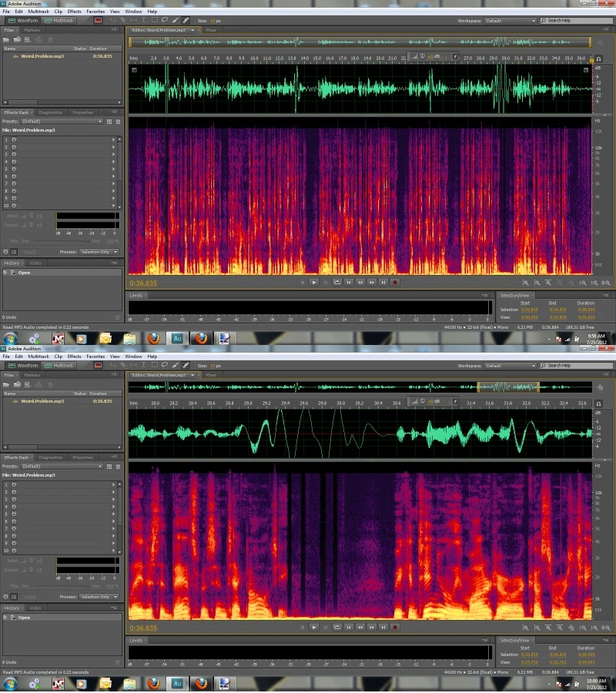
Task: Pick the Lasso Selection tool in the upper window
Action: tap(165, 20)
